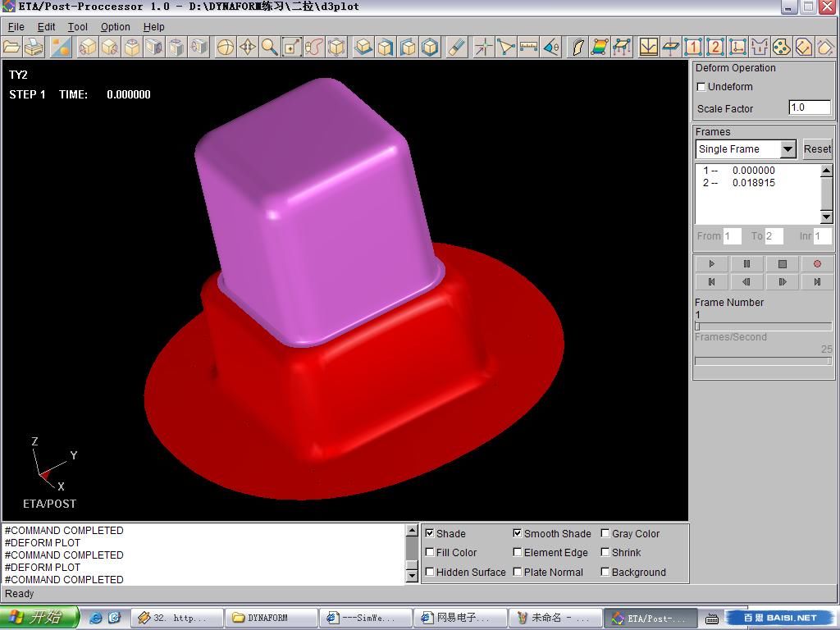Switch to DYNAFORM folder in taskbar
Screen dimensions: 840x630
click(x=270, y=618)
